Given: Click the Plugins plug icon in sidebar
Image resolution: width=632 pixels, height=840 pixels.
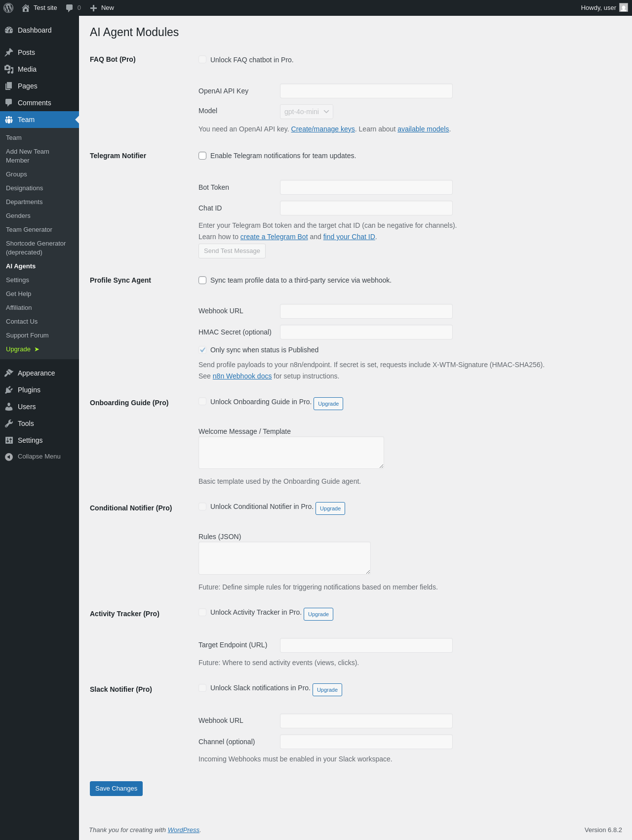Looking at the screenshot, I should (9, 390).
